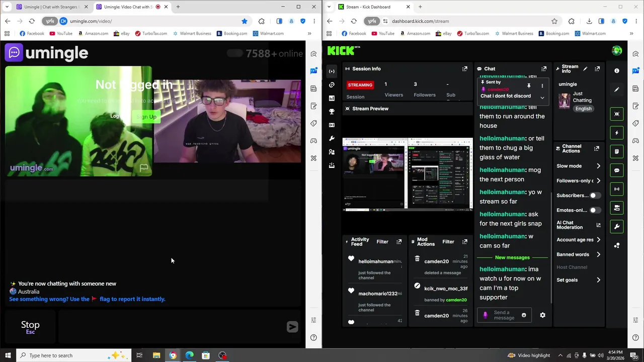Click the Stream Preview thumbnail

(x=408, y=174)
